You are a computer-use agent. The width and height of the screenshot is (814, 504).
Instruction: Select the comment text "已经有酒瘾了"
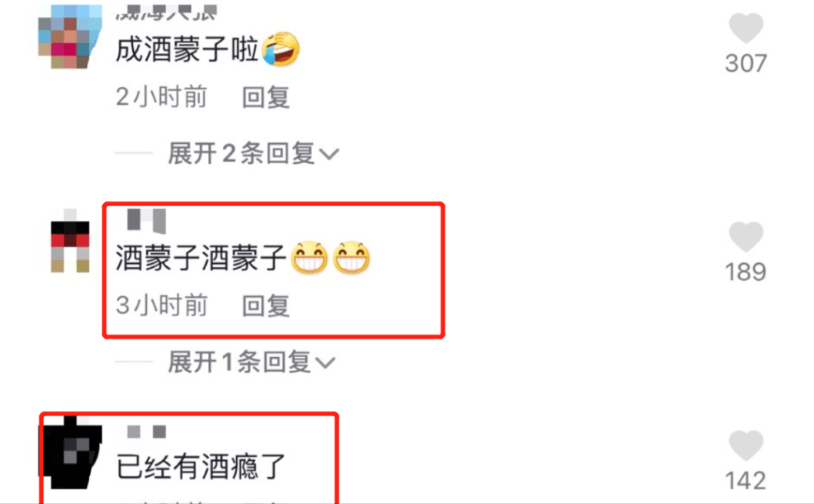point(201,466)
